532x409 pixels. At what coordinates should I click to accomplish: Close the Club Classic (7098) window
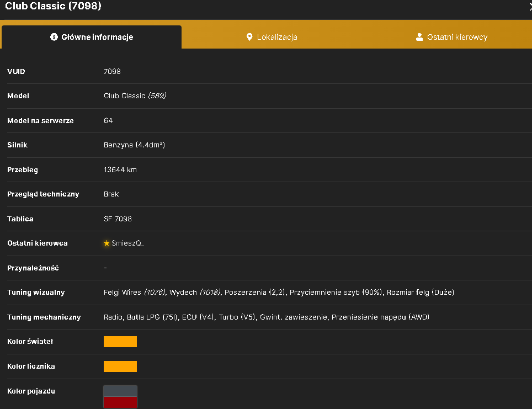click(x=530, y=6)
